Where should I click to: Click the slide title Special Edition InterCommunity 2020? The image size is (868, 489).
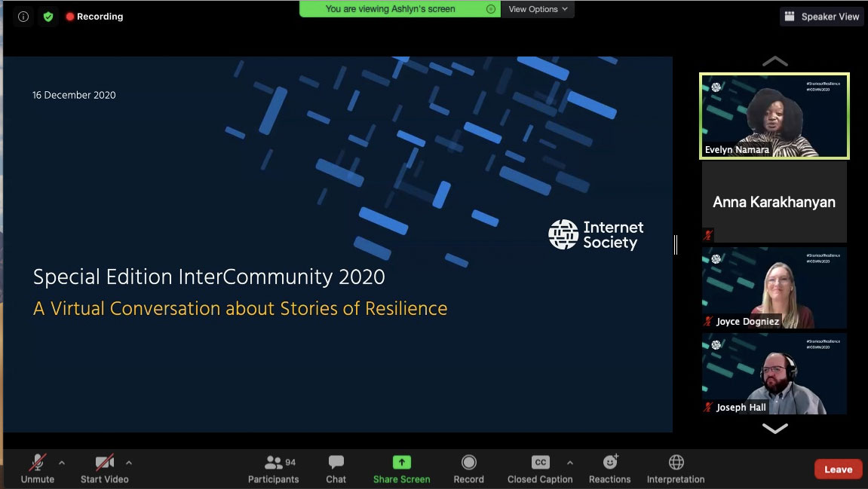tap(209, 277)
